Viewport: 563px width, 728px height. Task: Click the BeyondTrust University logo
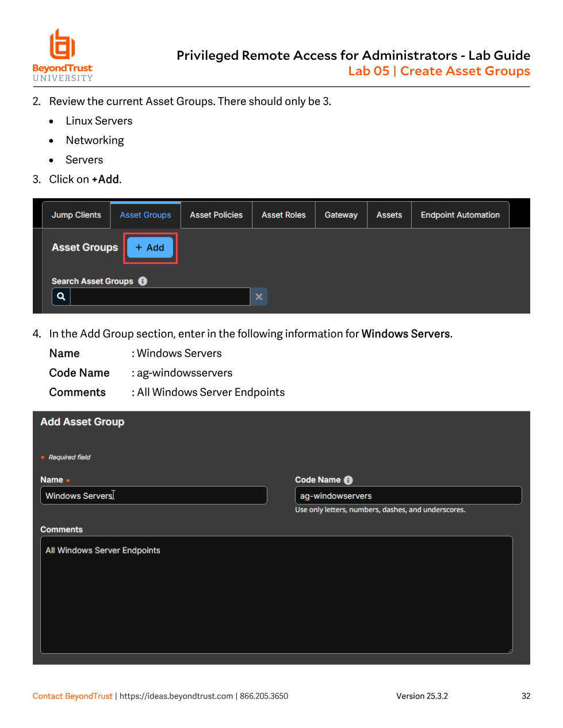[x=63, y=55]
